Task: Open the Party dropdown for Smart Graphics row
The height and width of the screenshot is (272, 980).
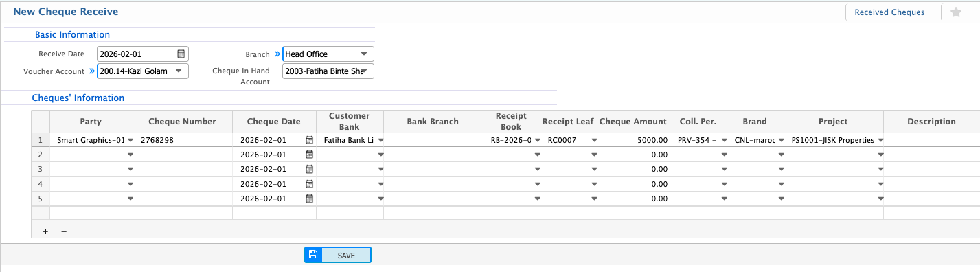Action: 130,140
